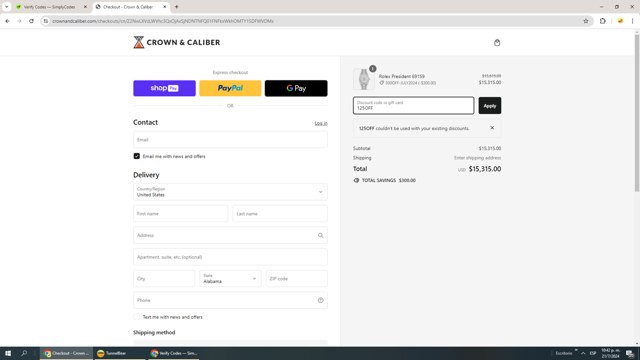The width and height of the screenshot is (640, 360).
Task: Click the First name field
Action: [x=180, y=213]
